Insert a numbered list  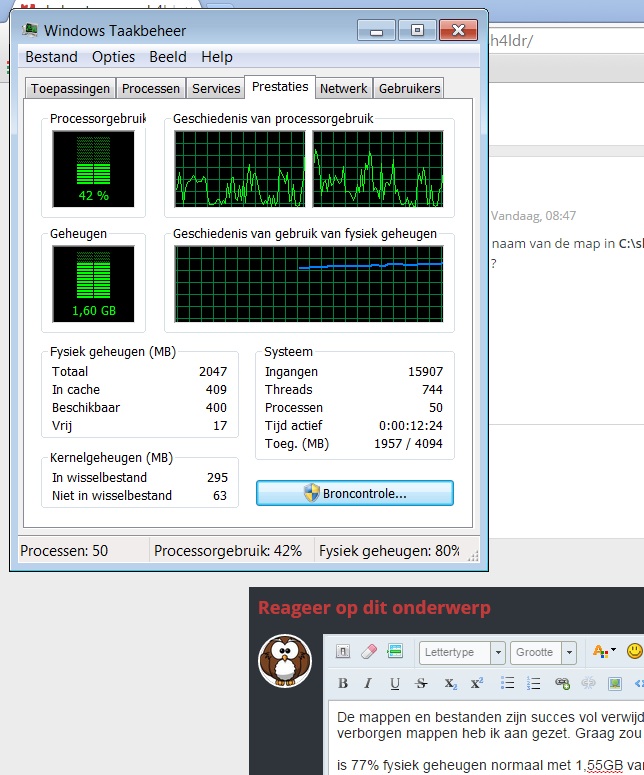[533, 683]
